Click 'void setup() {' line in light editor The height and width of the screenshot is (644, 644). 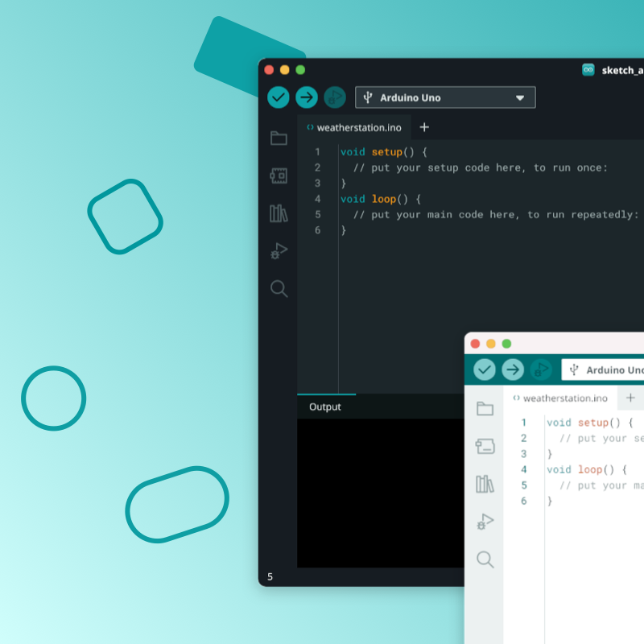(589, 423)
